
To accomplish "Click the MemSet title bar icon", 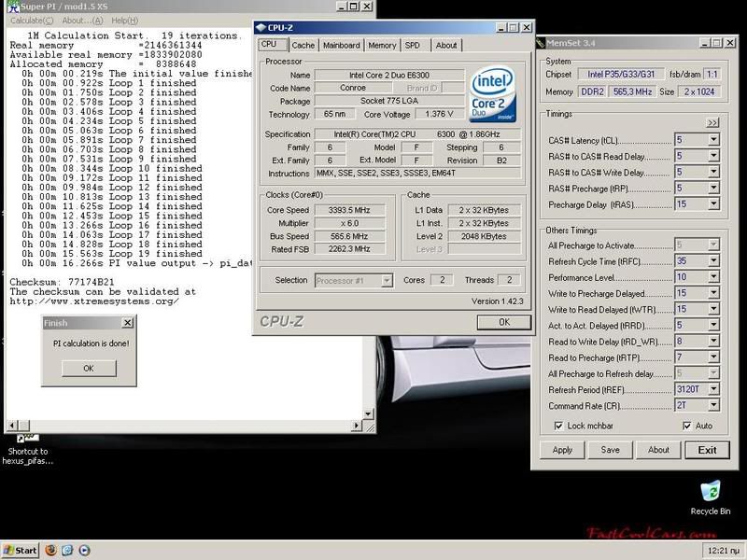I will pyautogui.click(x=541, y=43).
